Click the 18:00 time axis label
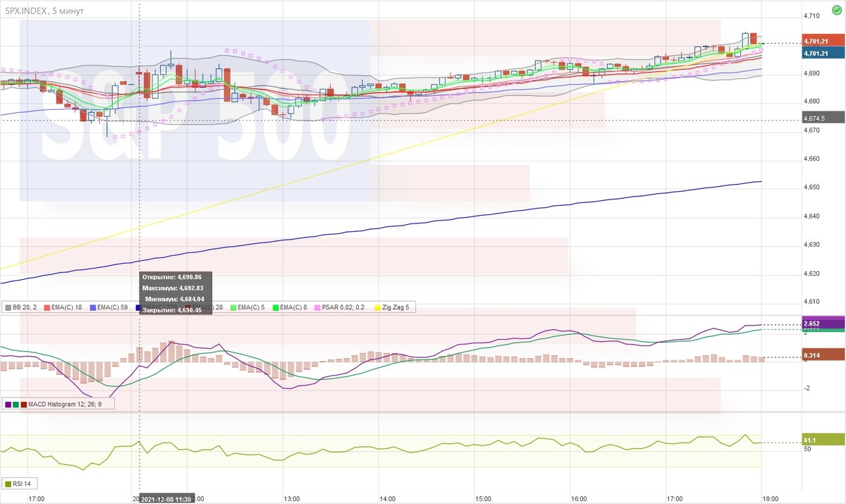The width and height of the screenshot is (846, 504). click(x=771, y=498)
